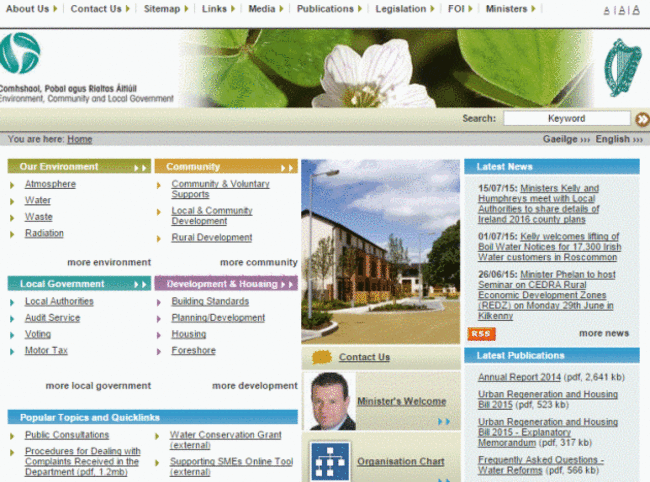650x482 pixels.
Task: Expand the Development & Housing header arrows
Action: (288, 284)
